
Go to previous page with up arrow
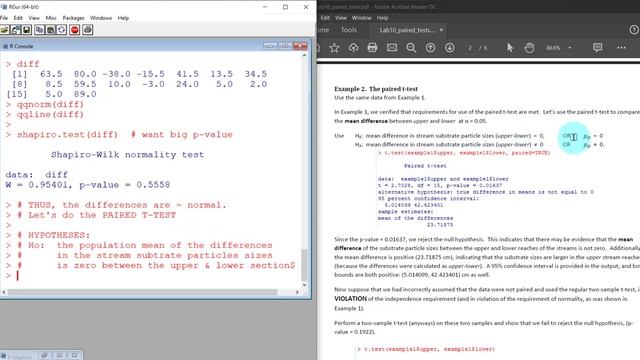point(430,48)
